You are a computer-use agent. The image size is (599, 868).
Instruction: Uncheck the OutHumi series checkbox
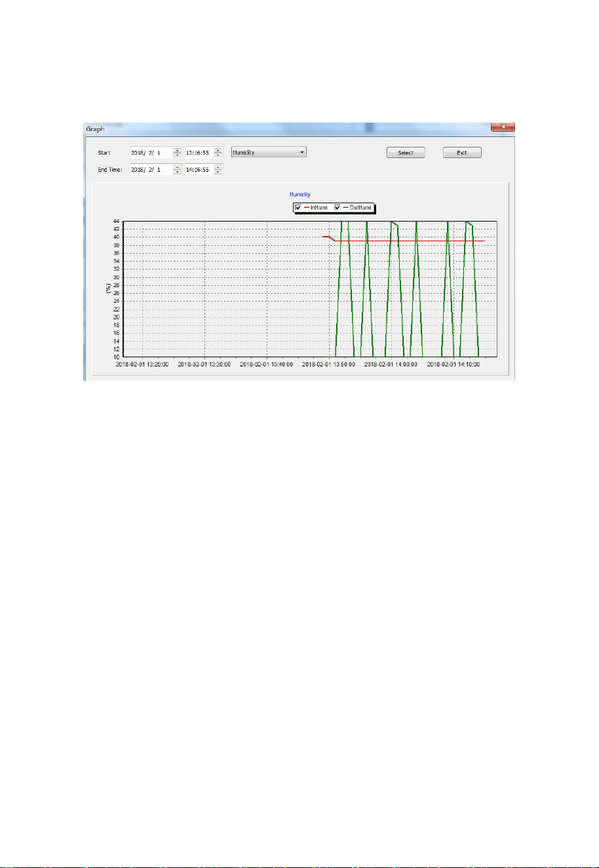tap(338, 207)
